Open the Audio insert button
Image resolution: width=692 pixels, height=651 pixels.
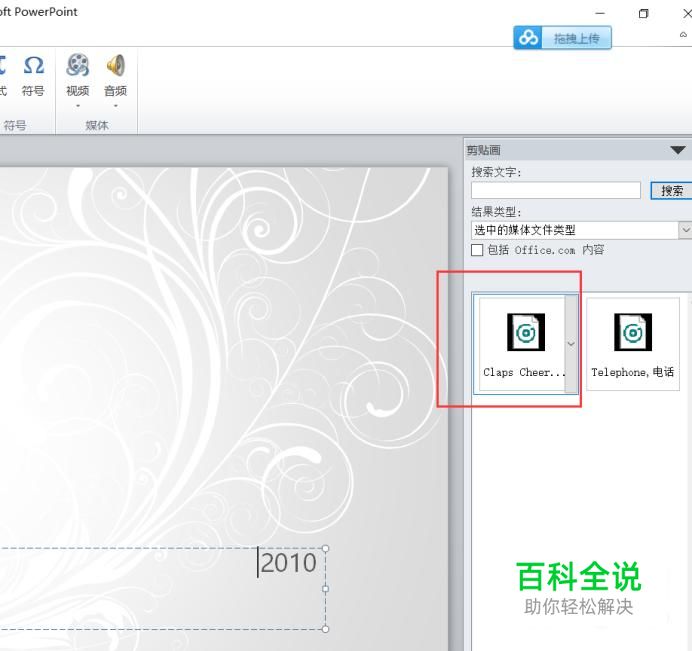click(116, 74)
